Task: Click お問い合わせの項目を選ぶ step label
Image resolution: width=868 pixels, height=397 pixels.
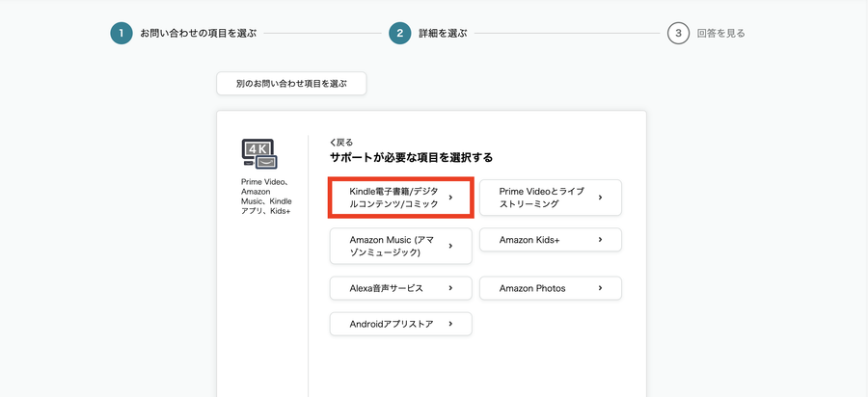Action: (x=198, y=34)
